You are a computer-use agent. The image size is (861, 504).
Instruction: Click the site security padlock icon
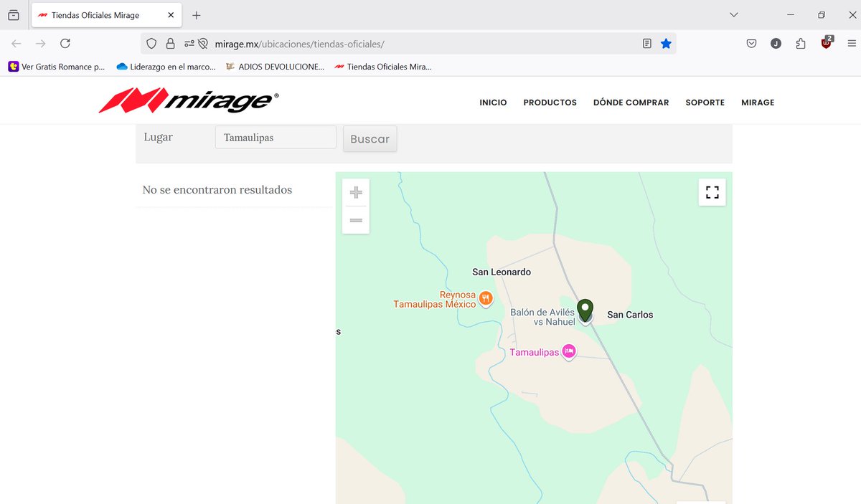[x=170, y=44]
